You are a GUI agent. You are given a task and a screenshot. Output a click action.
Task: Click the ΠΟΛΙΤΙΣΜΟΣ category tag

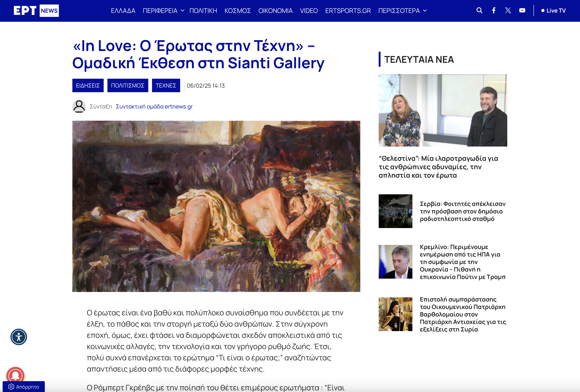coord(127,86)
